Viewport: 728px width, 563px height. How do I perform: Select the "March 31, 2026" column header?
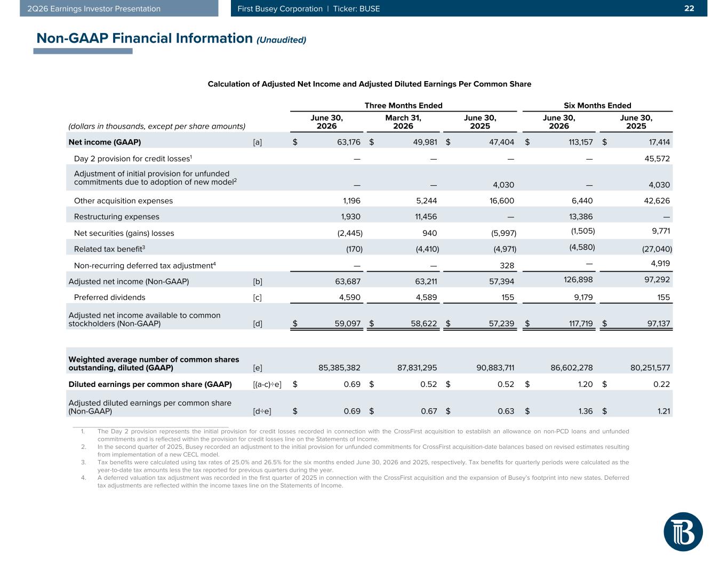[403, 122]
